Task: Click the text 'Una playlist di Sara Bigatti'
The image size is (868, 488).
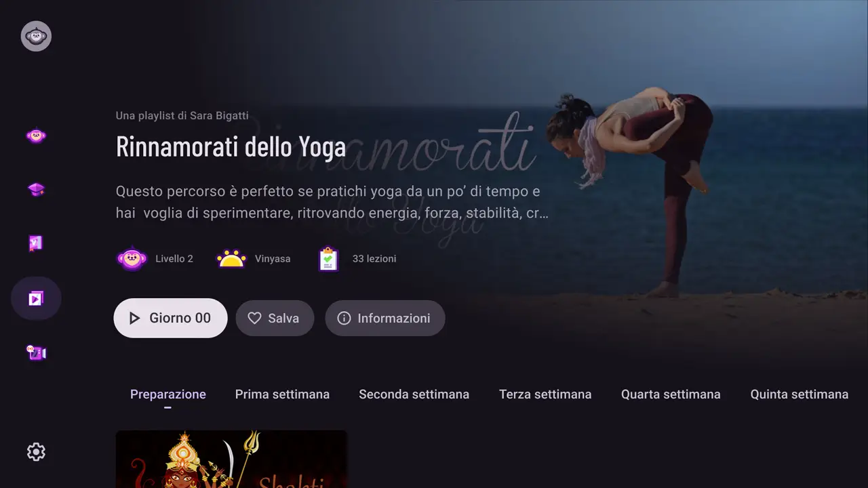Action: (182, 115)
